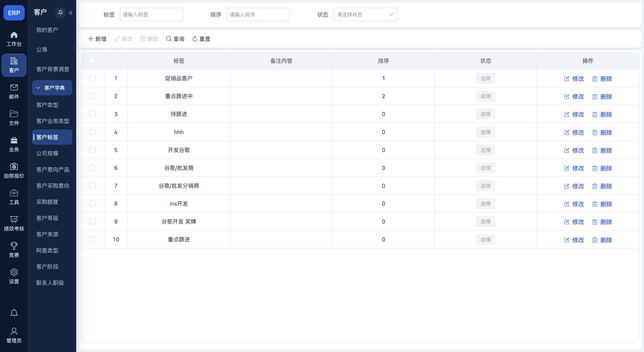The image size is (644, 352).
Task: Select 公司规模 in the side menu
Action: click(47, 153)
